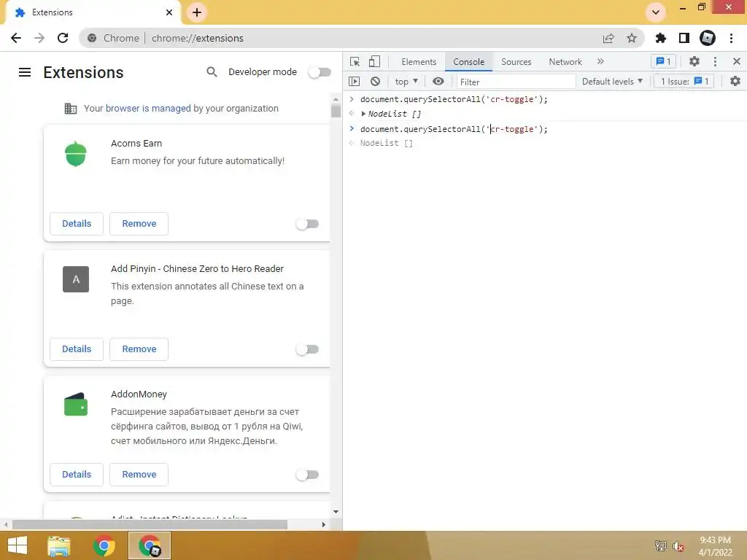Expand the first NodeList result

pyautogui.click(x=363, y=114)
